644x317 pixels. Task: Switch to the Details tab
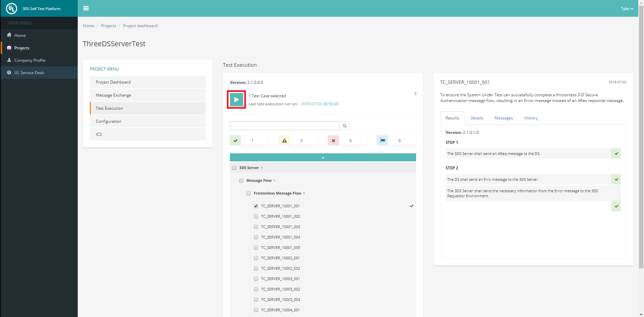pos(477,118)
